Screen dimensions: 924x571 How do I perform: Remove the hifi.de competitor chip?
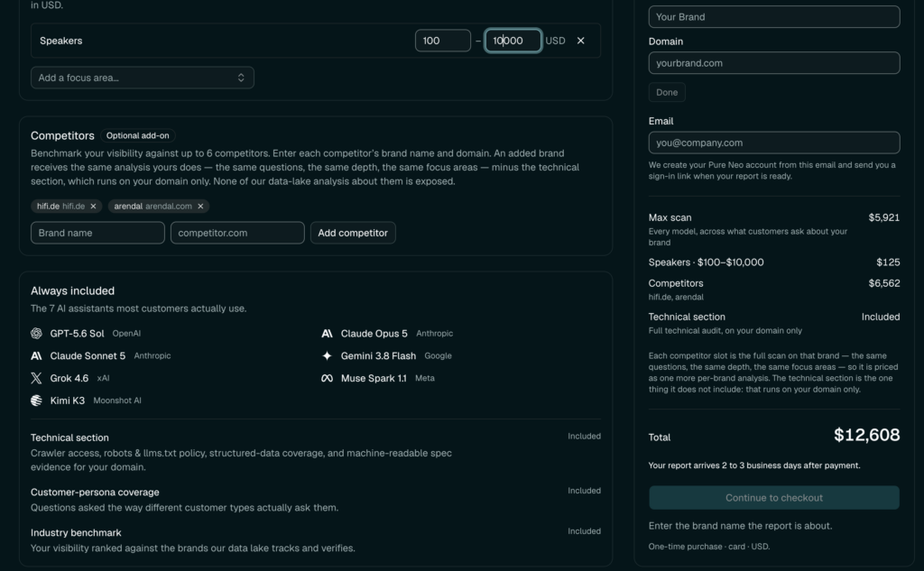pos(93,207)
